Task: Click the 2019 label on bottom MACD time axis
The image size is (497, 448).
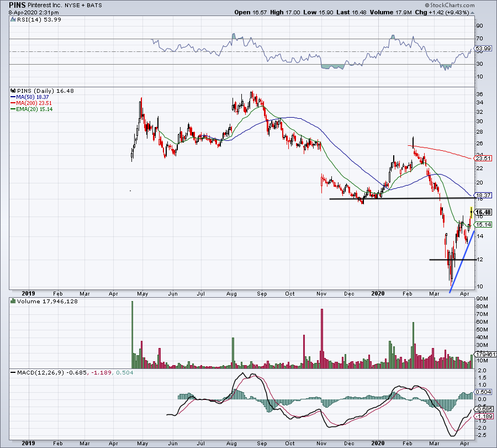Action: pyautogui.click(x=29, y=443)
